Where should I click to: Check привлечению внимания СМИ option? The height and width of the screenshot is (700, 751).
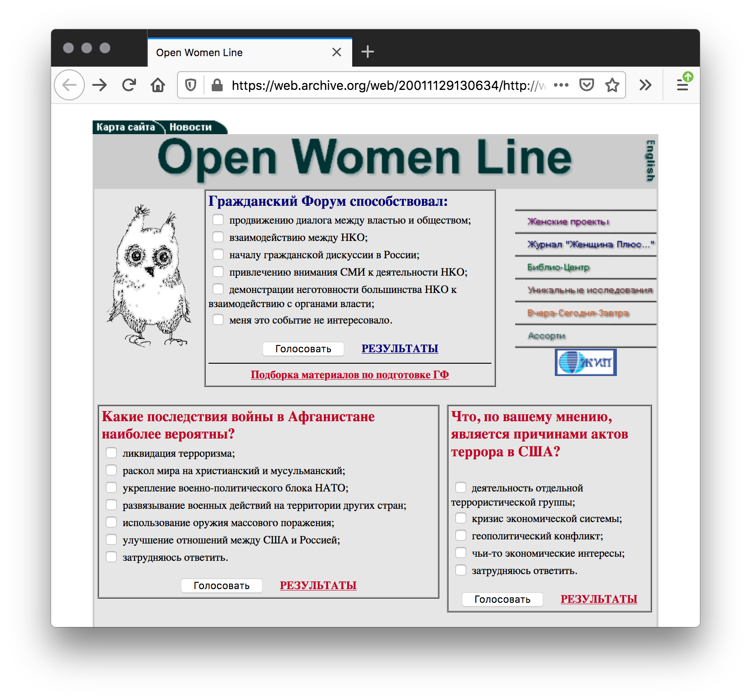pyautogui.click(x=218, y=272)
